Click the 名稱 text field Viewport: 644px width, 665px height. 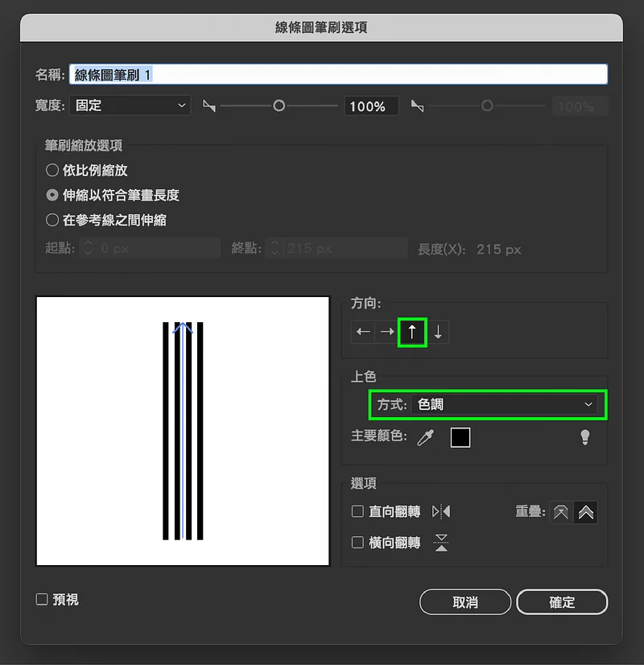[338, 74]
